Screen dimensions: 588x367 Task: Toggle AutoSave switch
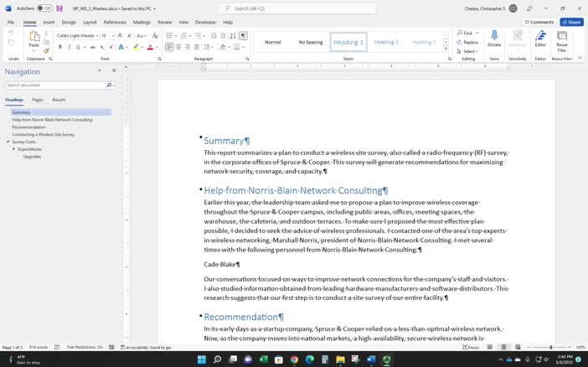(44, 8)
